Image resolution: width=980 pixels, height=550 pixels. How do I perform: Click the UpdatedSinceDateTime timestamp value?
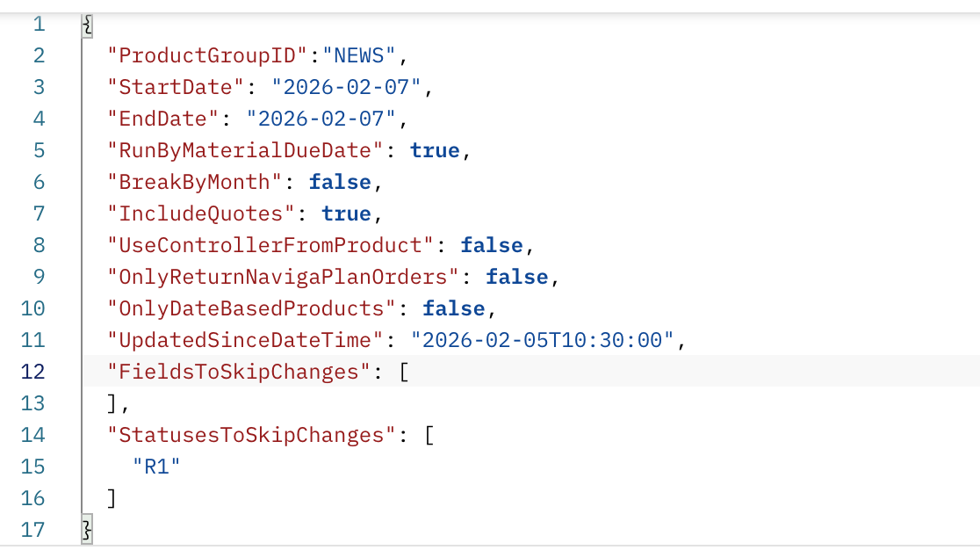543,340
